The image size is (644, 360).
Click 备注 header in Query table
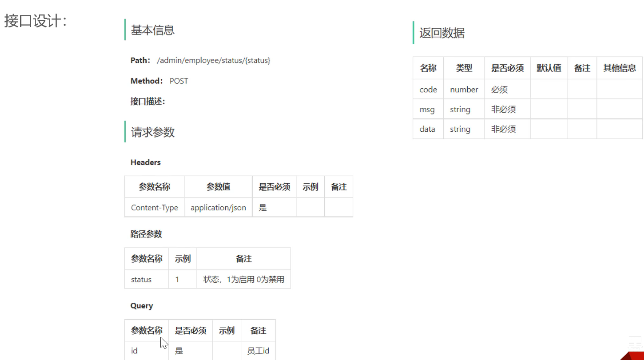(258, 330)
